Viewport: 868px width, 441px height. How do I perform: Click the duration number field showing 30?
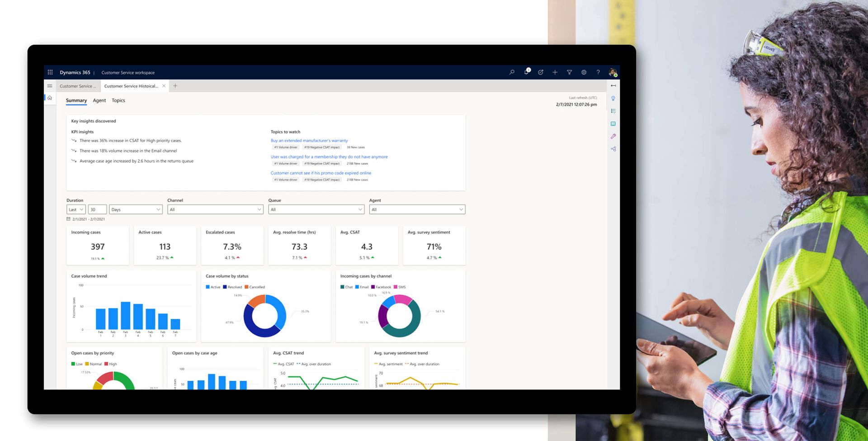click(97, 209)
